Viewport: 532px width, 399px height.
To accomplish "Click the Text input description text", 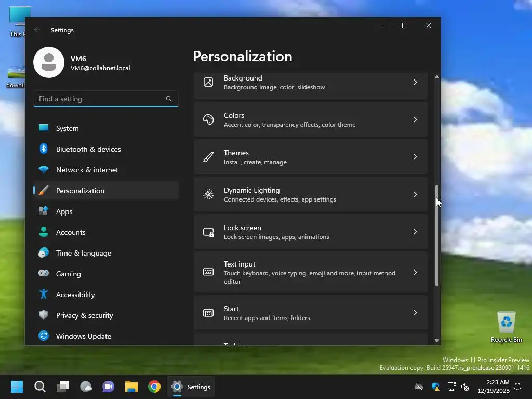I will click(x=310, y=277).
